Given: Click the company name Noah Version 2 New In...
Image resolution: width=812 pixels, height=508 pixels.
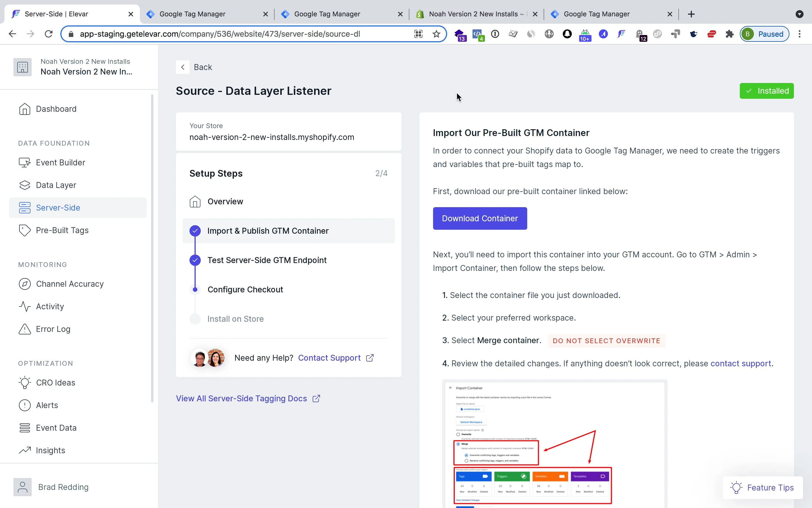Looking at the screenshot, I should pos(86,72).
